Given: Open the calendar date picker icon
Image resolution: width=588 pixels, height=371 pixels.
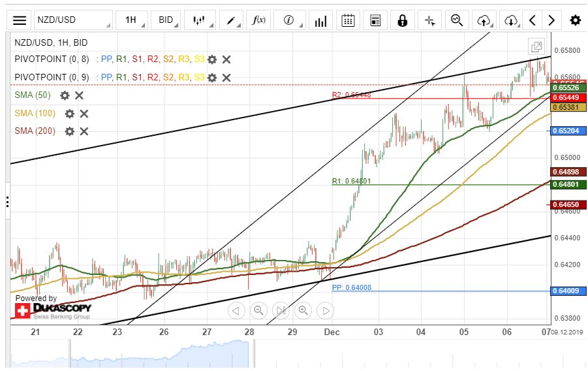Looking at the screenshot, I should coord(348,20).
